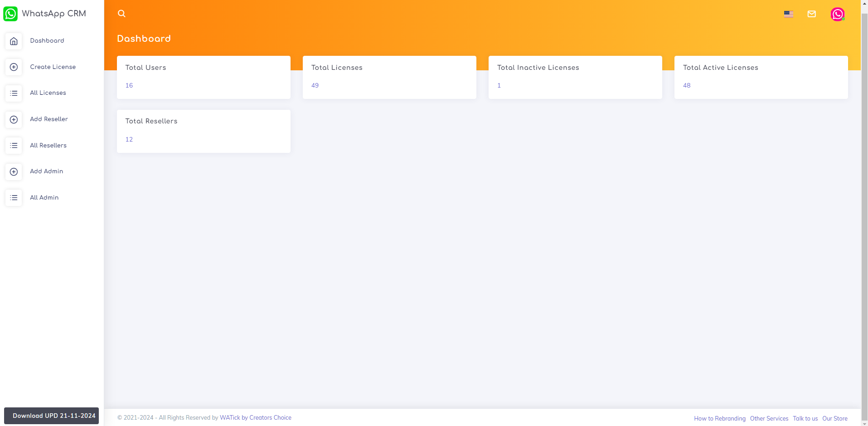Click the Total Users value 16
Image resolution: width=868 pixels, height=426 pixels.
click(129, 85)
